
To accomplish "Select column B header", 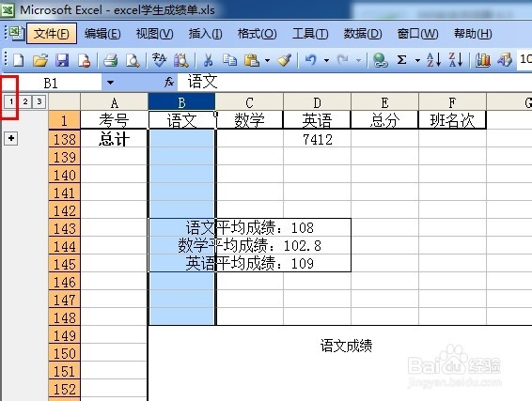I will click(181, 102).
